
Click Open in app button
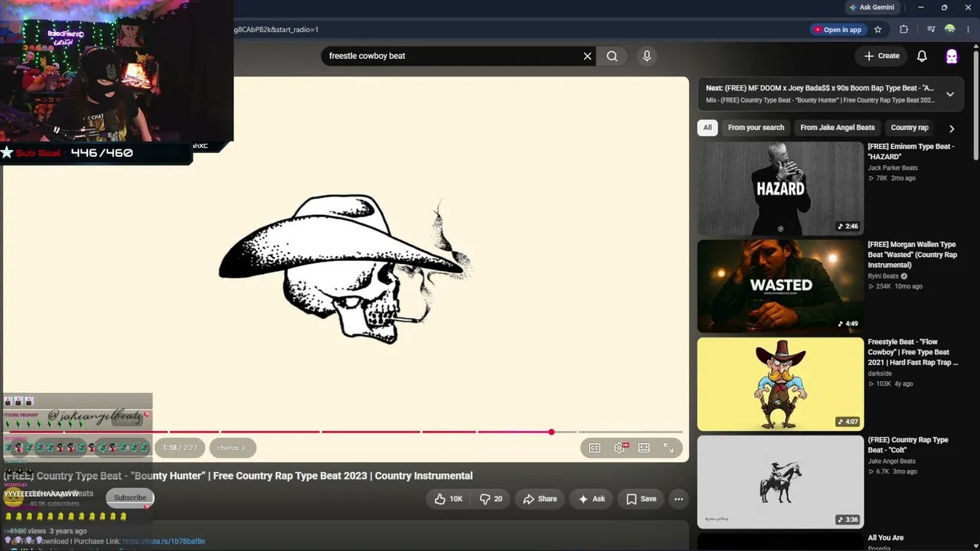pyautogui.click(x=838, y=30)
